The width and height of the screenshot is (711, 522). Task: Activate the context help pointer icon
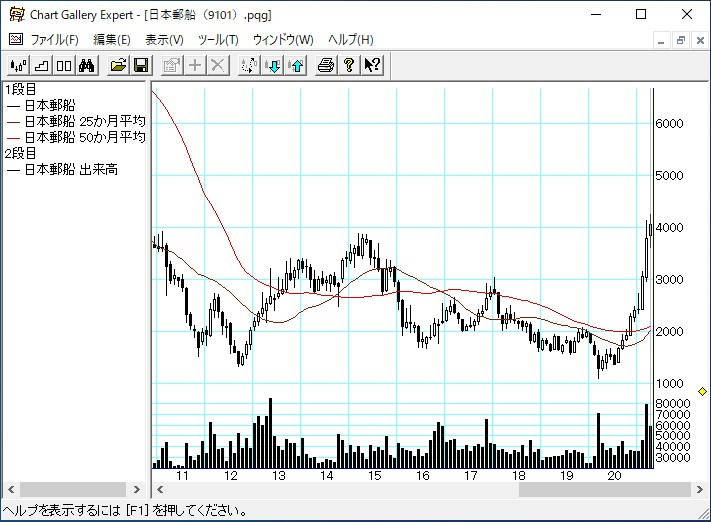click(x=372, y=66)
